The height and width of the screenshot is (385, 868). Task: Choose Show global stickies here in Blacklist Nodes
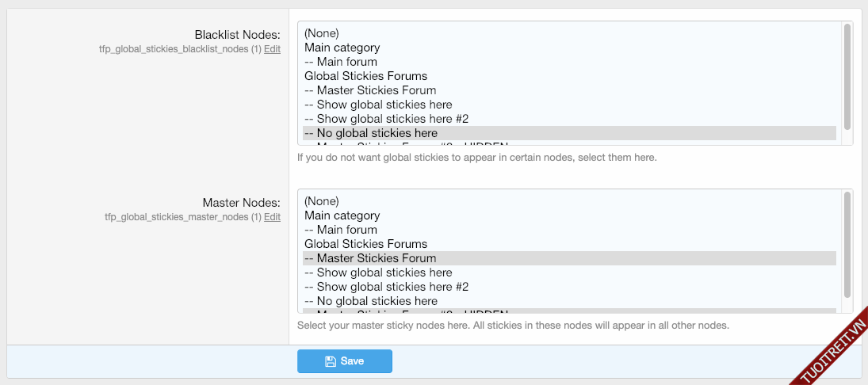click(378, 105)
